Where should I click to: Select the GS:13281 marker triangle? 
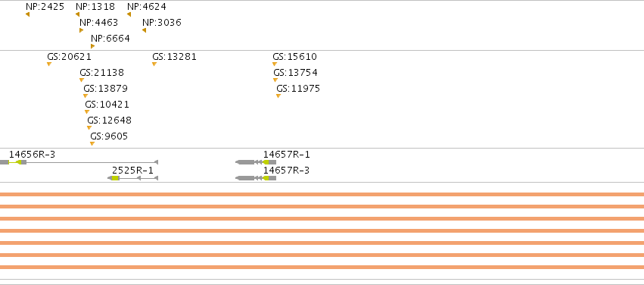(x=154, y=64)
